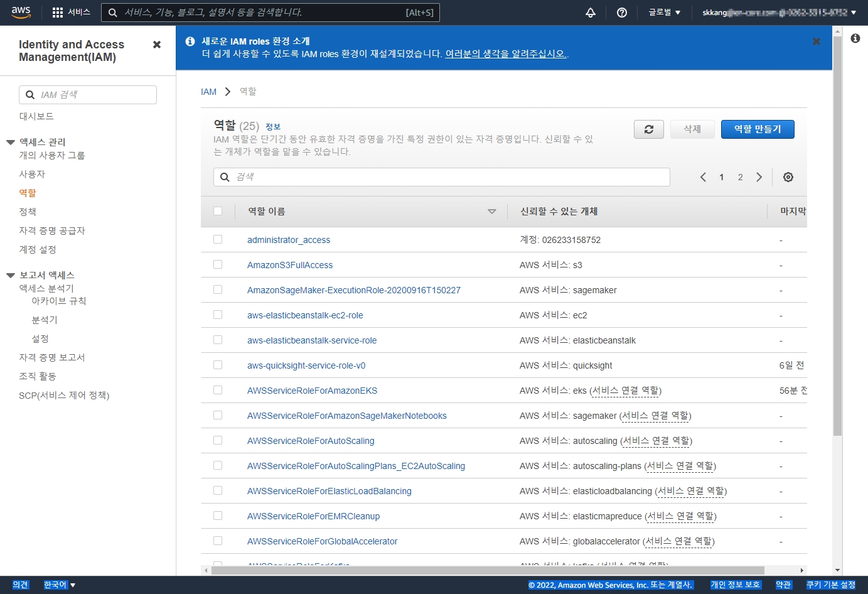Open the AWS home logo

[x=21, y=13]
